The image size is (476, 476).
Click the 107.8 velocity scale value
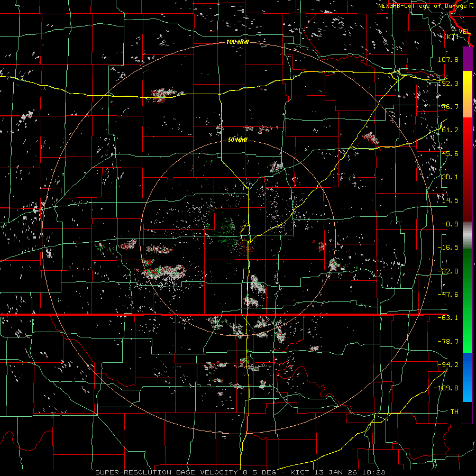pos(448,59)
